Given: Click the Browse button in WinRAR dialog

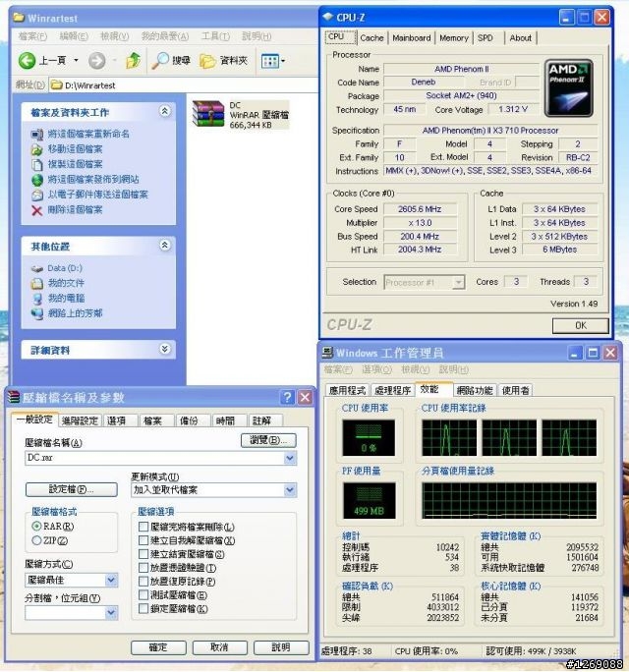Looking at the screenshot, I should coord(268,440).
